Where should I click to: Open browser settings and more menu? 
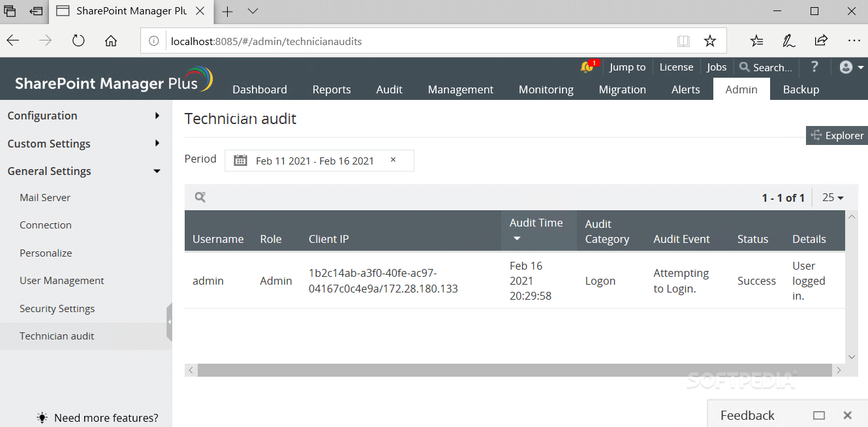(x=854, y=41)
